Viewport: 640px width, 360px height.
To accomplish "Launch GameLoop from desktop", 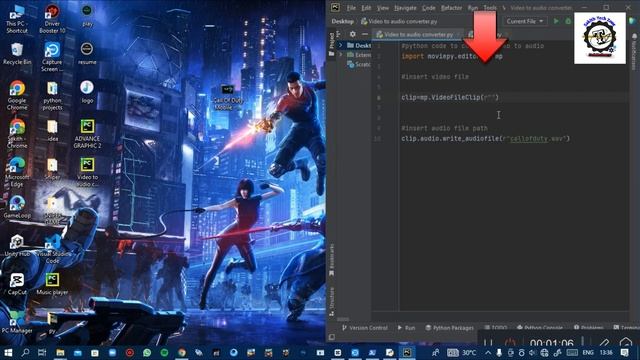I will [17, 207].
